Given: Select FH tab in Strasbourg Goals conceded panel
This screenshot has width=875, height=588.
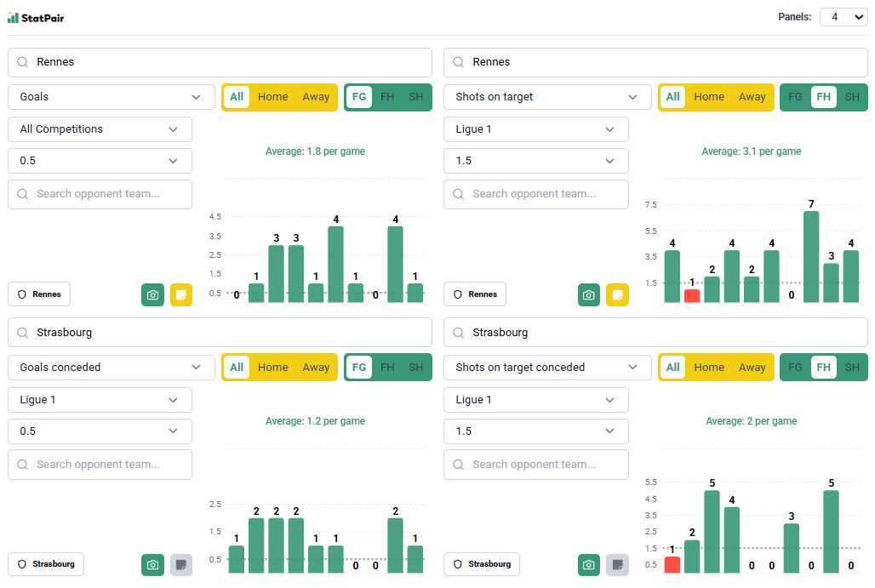Looking at the screenshot, I should 387,368.
